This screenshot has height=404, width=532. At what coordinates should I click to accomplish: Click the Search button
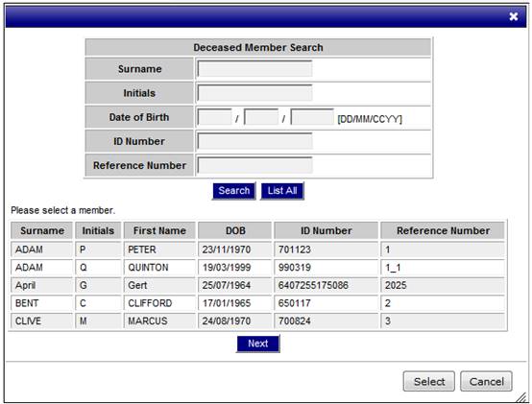[x=234, y=191]
